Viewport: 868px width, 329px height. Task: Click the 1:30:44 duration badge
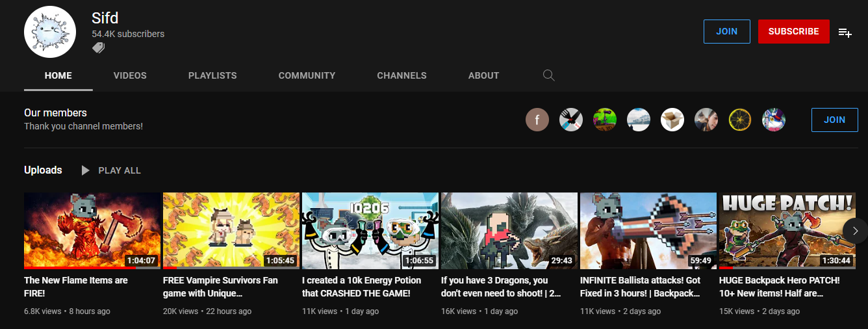click(837, 260)
